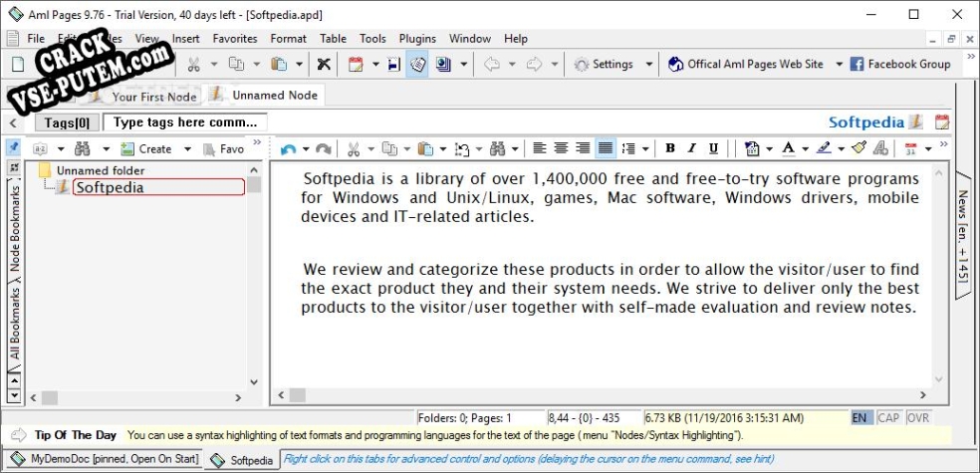Click the Copy icon in the main toolbar
980x473 pixels.
(x=236, y=65)
